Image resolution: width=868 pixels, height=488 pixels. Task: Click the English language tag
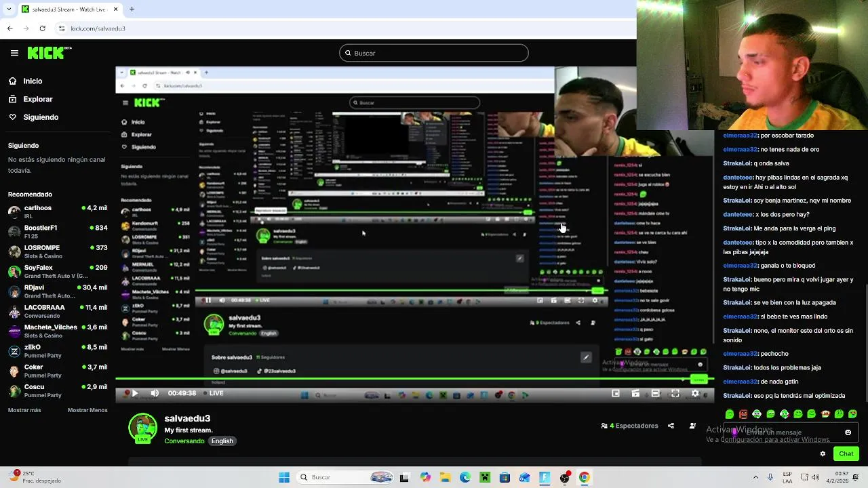222,441
